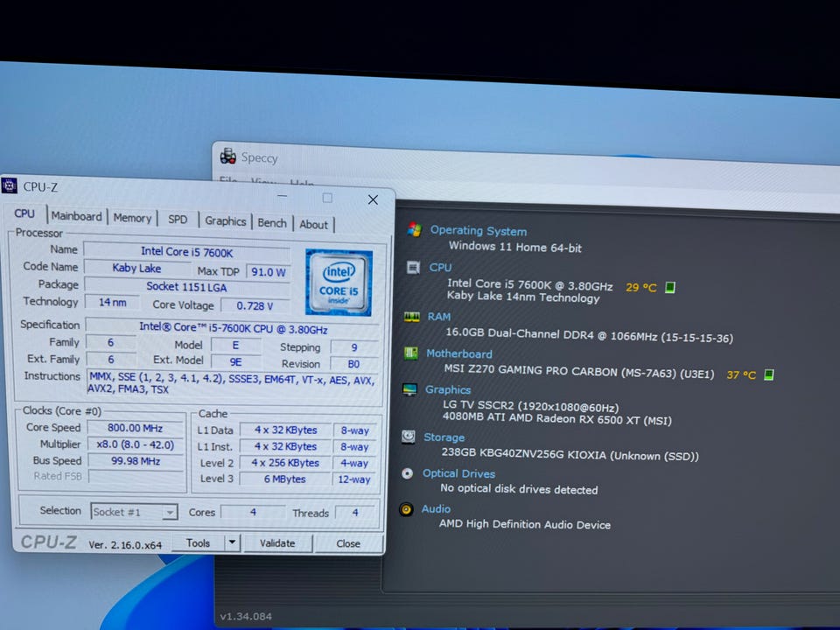Click the Operating System Windows flag icon in Speccy
Screen dimensions: 840x630
[414, 230]
